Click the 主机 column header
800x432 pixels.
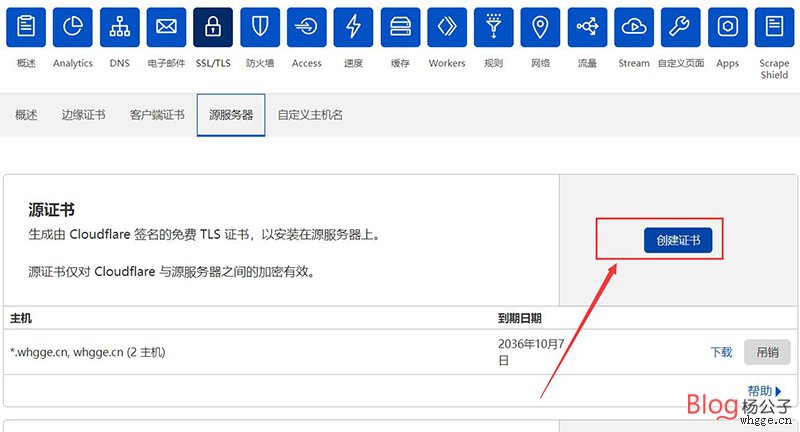click(21, 318)
